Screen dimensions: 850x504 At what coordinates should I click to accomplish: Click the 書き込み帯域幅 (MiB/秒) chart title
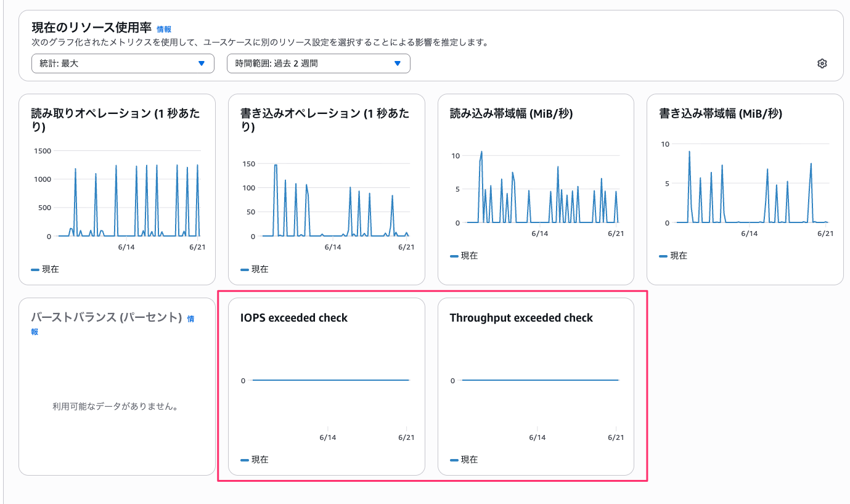click(721, 114)
